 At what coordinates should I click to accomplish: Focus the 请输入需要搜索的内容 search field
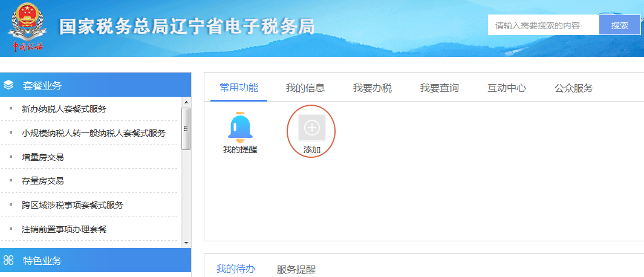(x=544, y=25)
